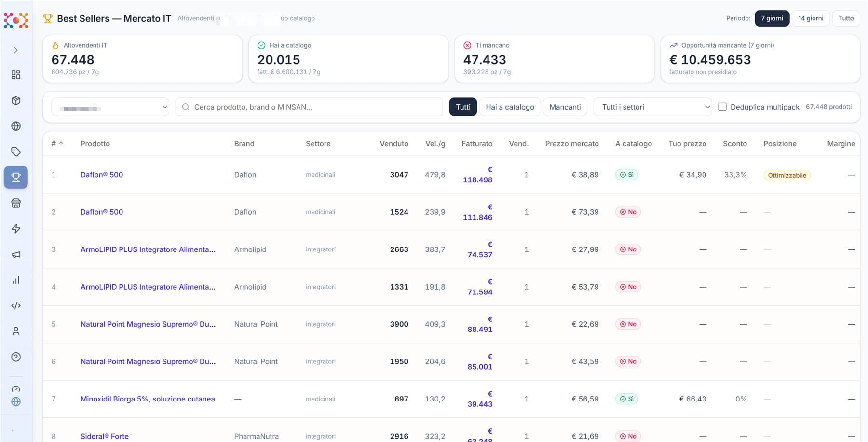This screenshot has width=868, height=442.
Task: Click the Sì catalog badge for Daflon row 1
Action: click(x=626, y=175)
